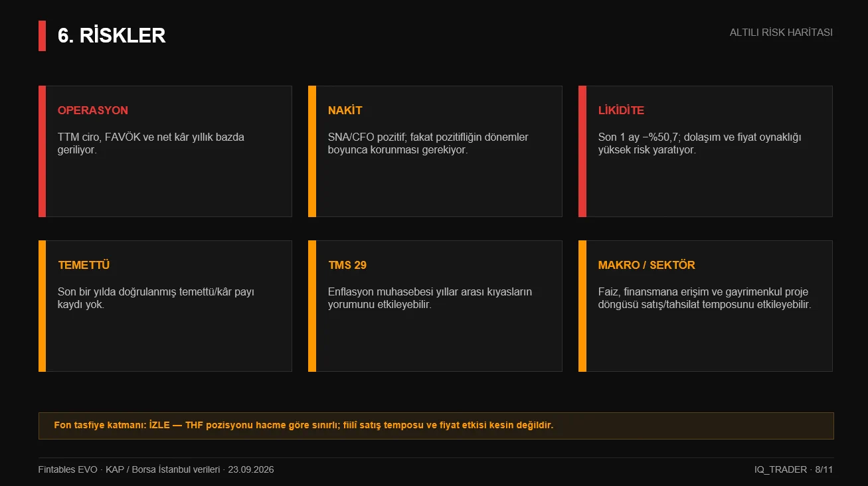This screenshot has height=486, width=868.
Task: Select the OPERASYON risk card heading
Action: coord(93,110)
